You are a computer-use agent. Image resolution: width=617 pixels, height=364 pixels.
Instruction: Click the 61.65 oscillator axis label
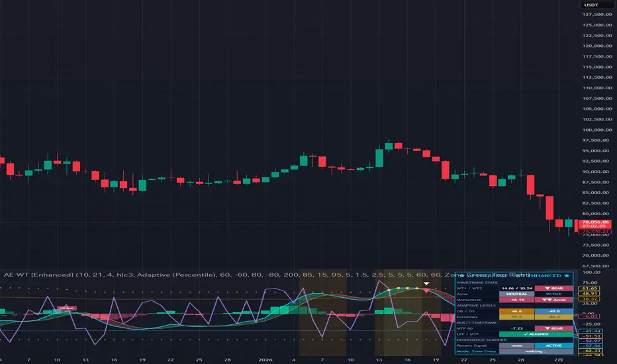tap(589, 289)
